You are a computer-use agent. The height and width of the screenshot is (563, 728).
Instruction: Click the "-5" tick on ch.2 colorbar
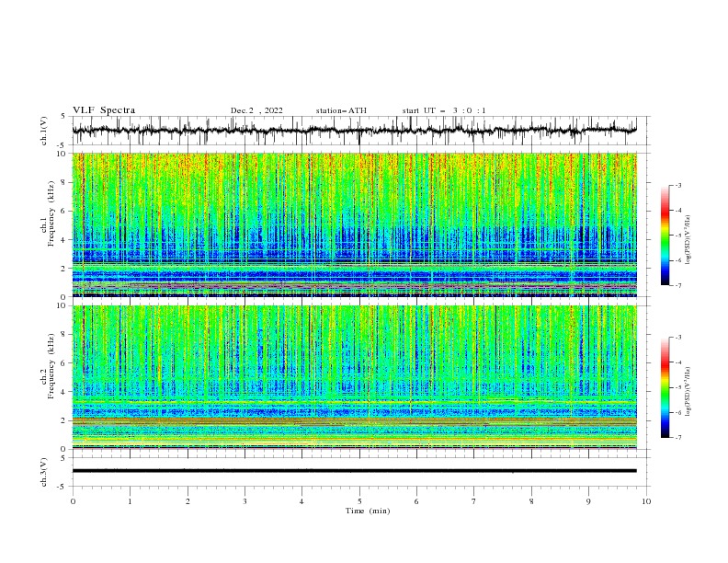pos(678,387)
